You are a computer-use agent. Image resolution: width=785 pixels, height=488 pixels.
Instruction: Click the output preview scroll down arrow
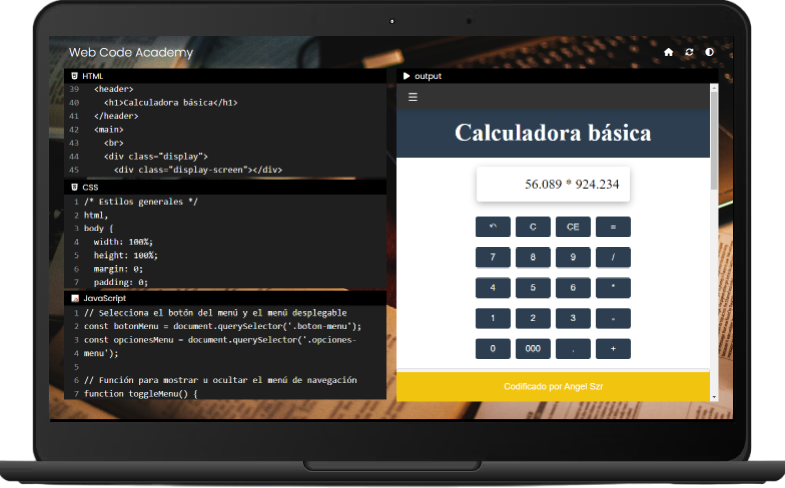714,396
